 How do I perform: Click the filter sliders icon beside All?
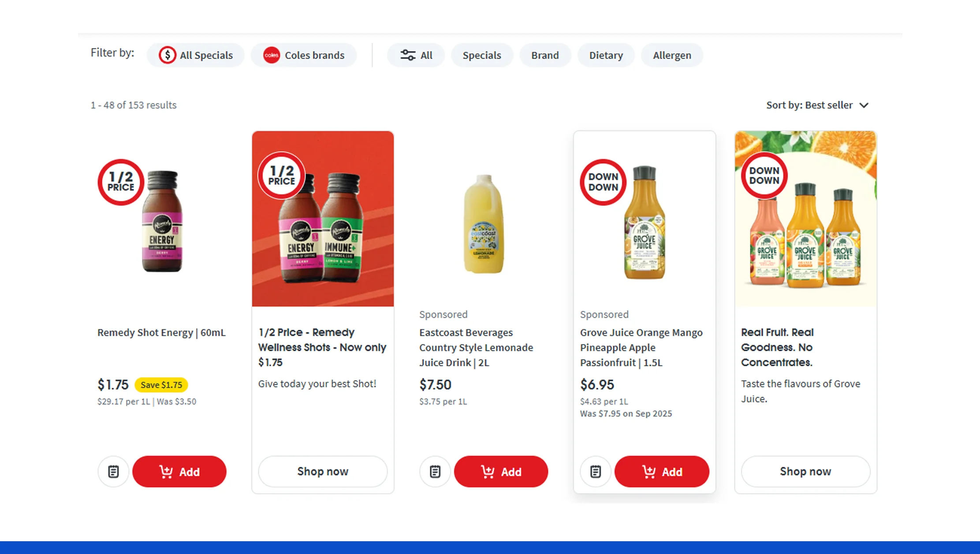408,55
